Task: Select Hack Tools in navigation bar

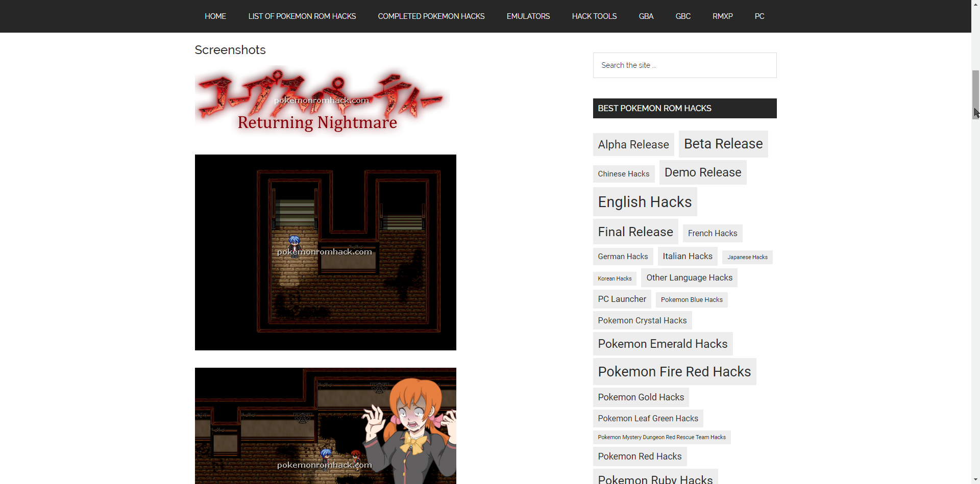Action: tap(594, 16)
